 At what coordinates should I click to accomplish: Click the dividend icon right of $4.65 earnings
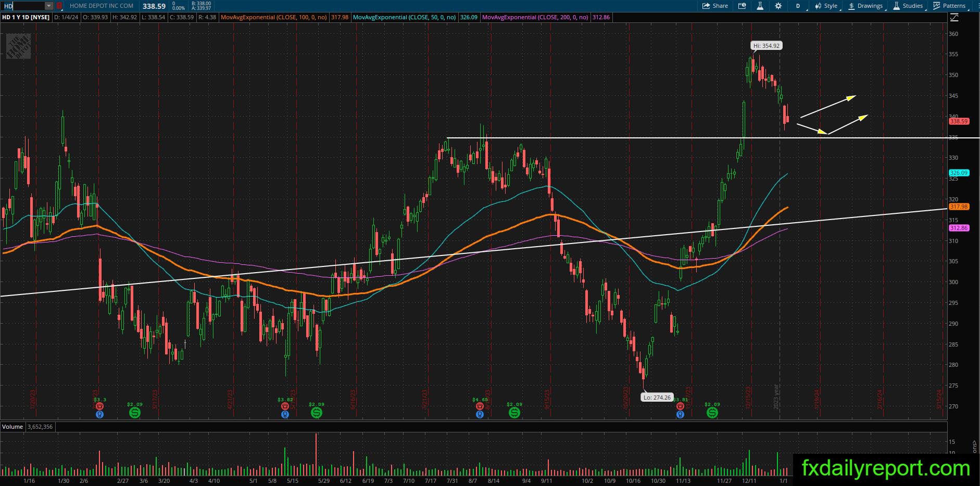(x=514, y=413)
